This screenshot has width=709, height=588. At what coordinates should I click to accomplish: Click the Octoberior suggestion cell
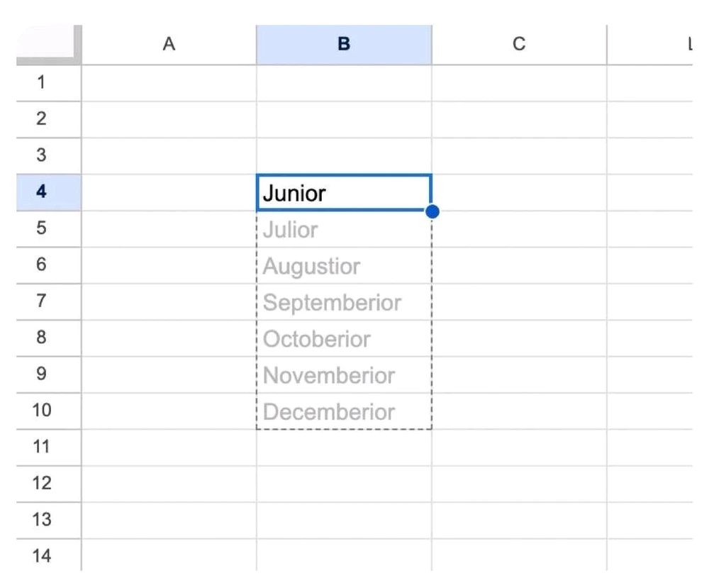344,339
